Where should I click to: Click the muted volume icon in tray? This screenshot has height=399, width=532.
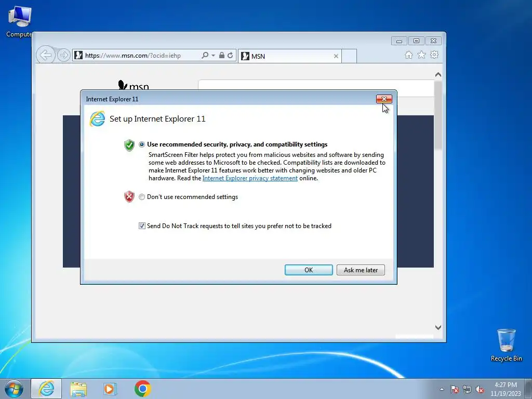pos(480,389)
